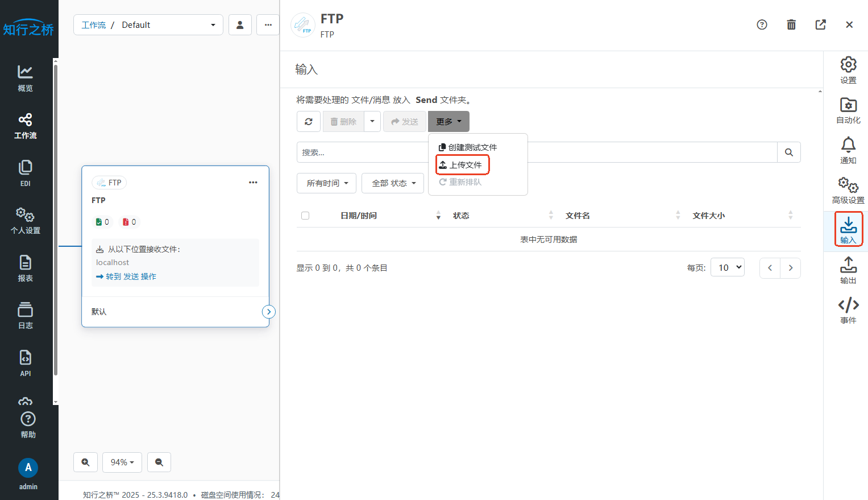Image resolution: width=868 pixels, height=500 pixels.
Task: Select 上传文件 from the menu
Action: click(462, 165)
